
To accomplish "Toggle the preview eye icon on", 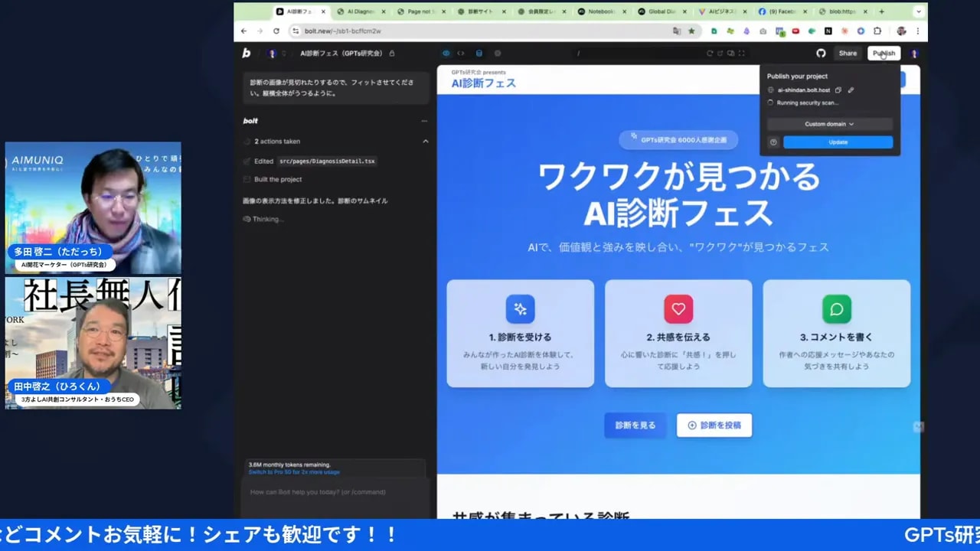I will pyautogui.click(x=445, y=53).
